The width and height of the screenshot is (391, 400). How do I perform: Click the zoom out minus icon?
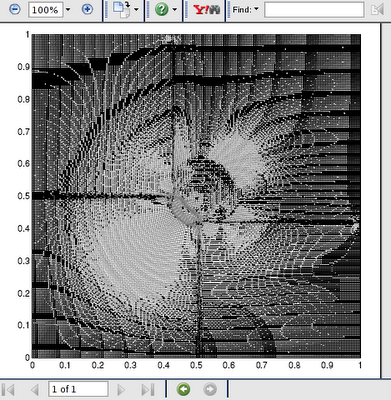pos(14,9)
